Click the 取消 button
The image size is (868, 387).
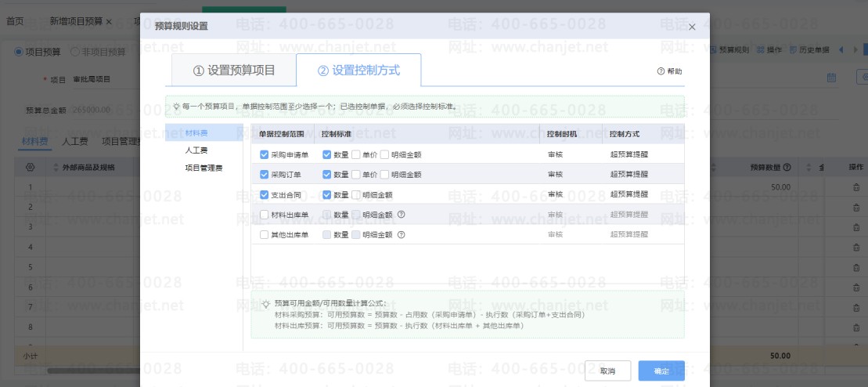point(607,371)
